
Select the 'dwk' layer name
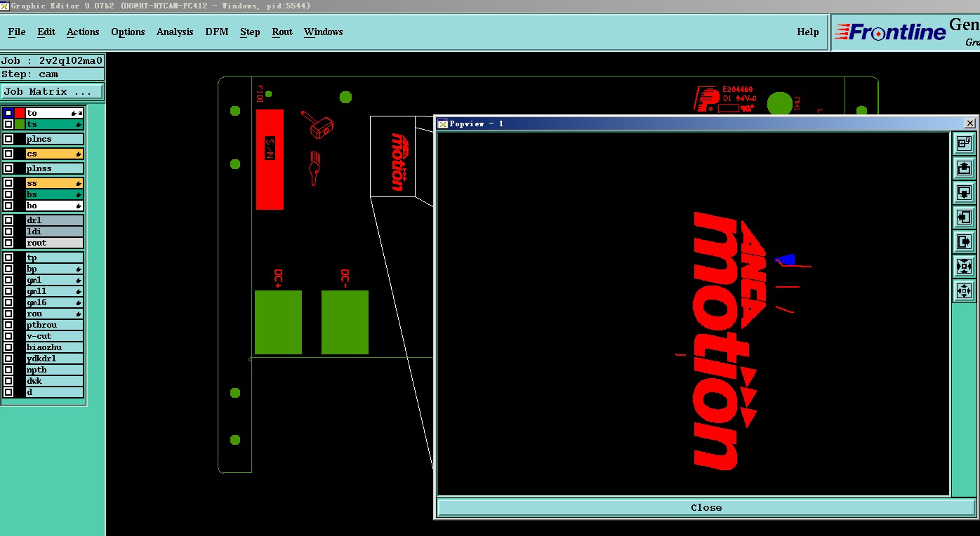click(55, 381)
